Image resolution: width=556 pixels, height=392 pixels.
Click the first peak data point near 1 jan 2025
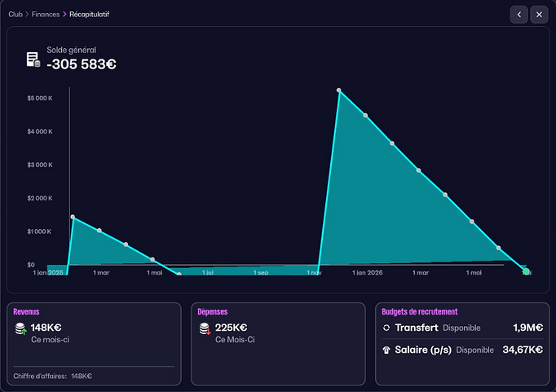point(73,217)
